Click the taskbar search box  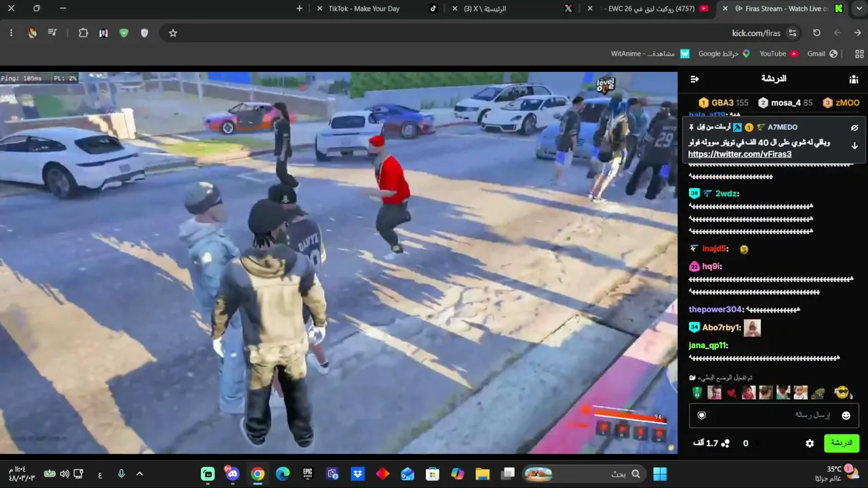583,474
